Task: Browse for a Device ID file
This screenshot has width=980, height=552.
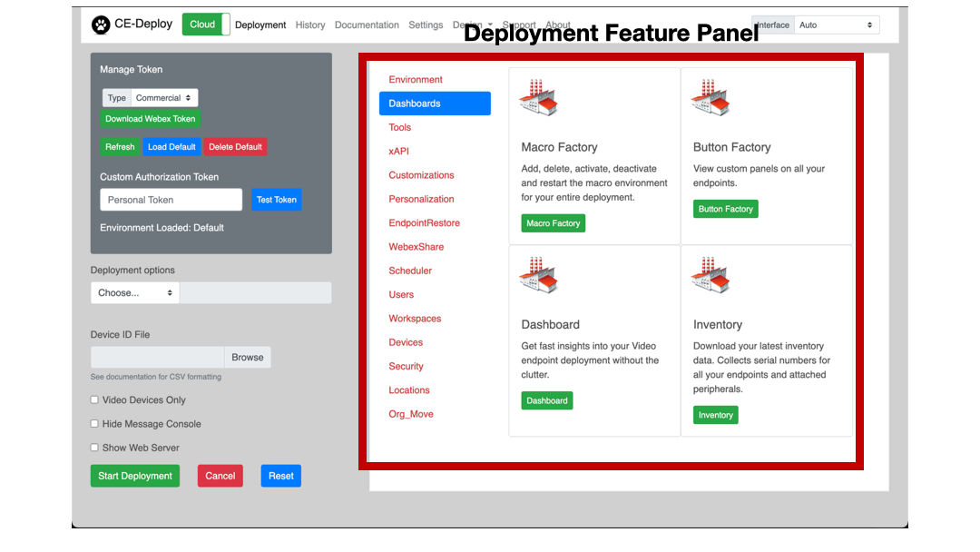Action: pos(247,358)
